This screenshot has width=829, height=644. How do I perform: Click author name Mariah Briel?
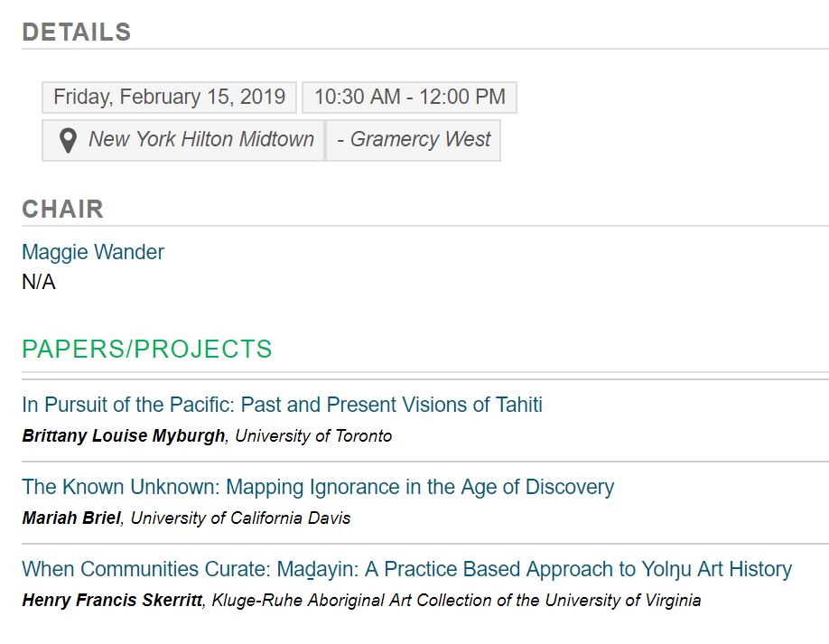point(71,518)
